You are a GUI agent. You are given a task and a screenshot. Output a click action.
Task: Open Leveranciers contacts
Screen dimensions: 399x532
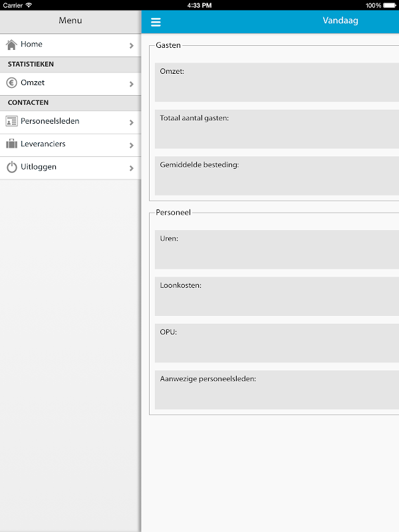pyautogui.click(x=70, y=145)
